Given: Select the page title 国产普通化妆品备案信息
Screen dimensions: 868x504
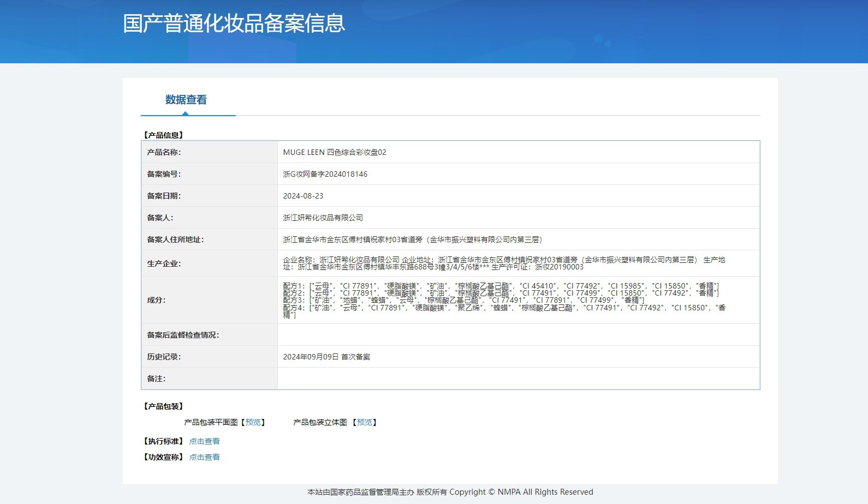Looking at the screenshot, I should (234, 23).
